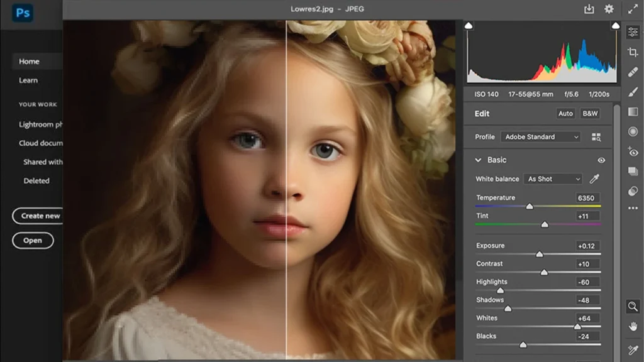Click the Whites value field +64

587,319
